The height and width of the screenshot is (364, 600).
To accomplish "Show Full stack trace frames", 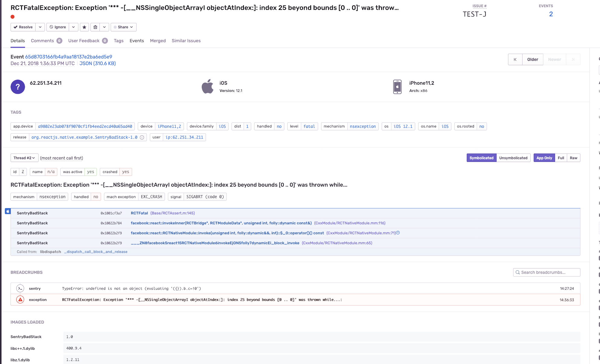I will coord(561,158).
